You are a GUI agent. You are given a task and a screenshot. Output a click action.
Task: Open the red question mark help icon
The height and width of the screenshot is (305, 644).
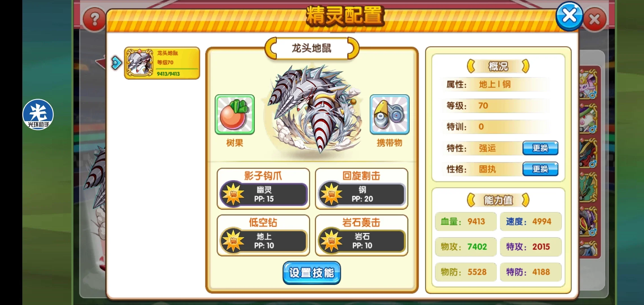(95, 20)
